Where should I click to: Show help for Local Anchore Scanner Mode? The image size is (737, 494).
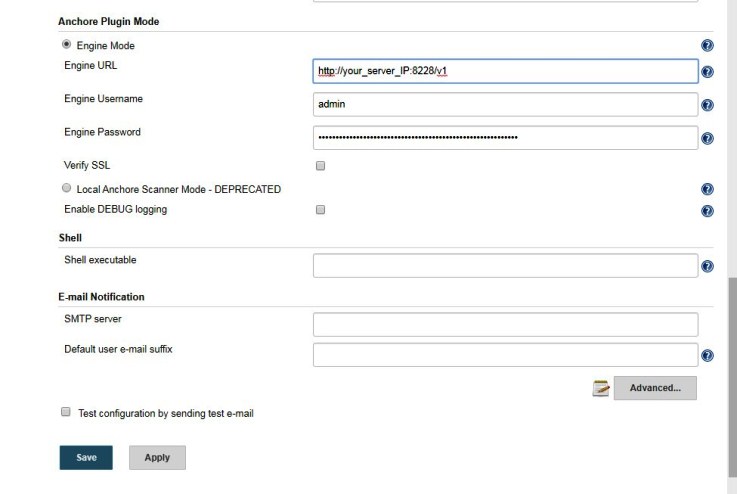pyautogui.click(x=707, y=189)
